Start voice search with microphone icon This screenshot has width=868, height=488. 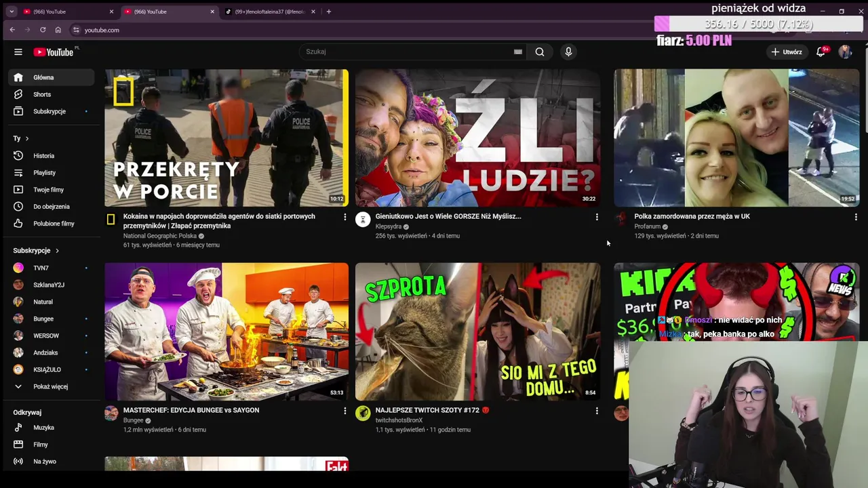pyautogui.click(x=568, y=52)
